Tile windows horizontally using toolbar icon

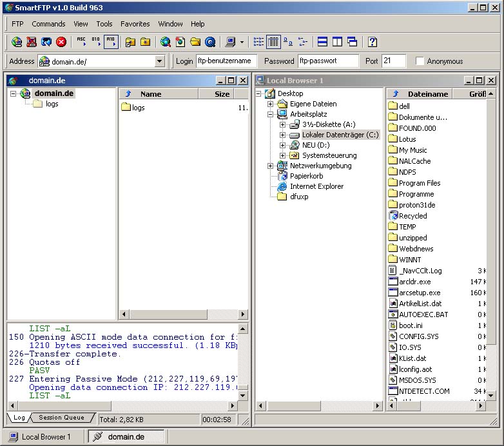coord(322,42)
